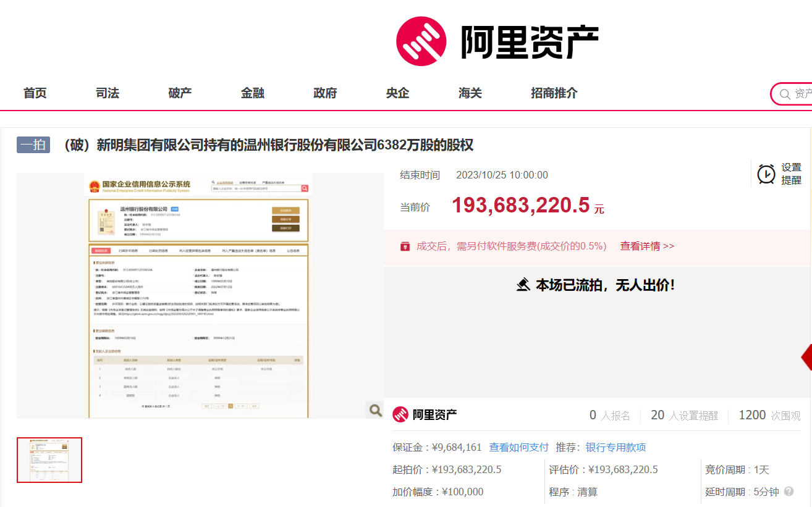Click the 1200 次围观 count
This screenshot has width=812, height=507.
tap(770, 415)
